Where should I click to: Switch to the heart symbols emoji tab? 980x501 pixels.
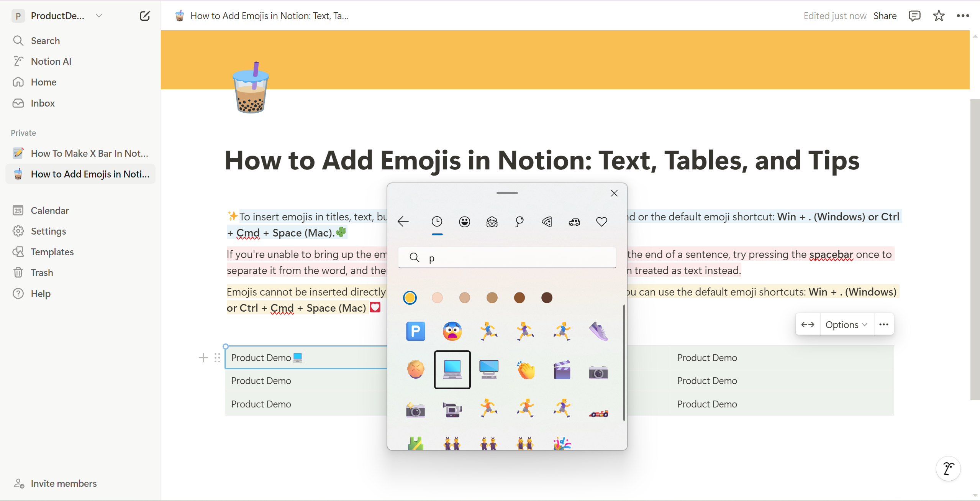point(601,222)
